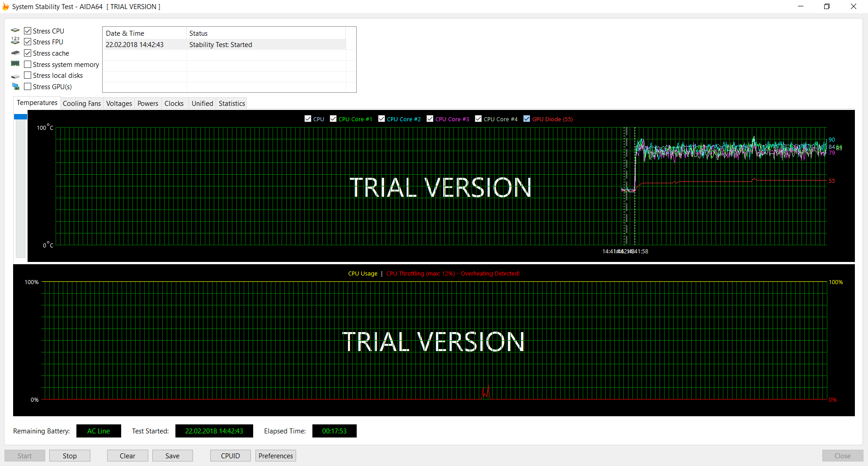Open the Statistics tab

point(231,103)
